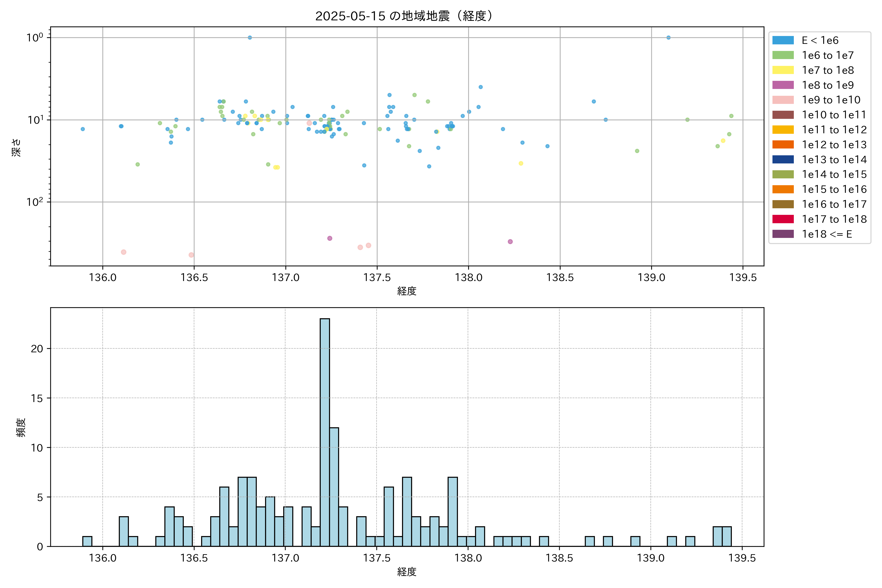The width and height of the screenshot is (882, 588).
Task: Click the purple scatter point near longitude 138.2
Action: [x=510, y=242]
